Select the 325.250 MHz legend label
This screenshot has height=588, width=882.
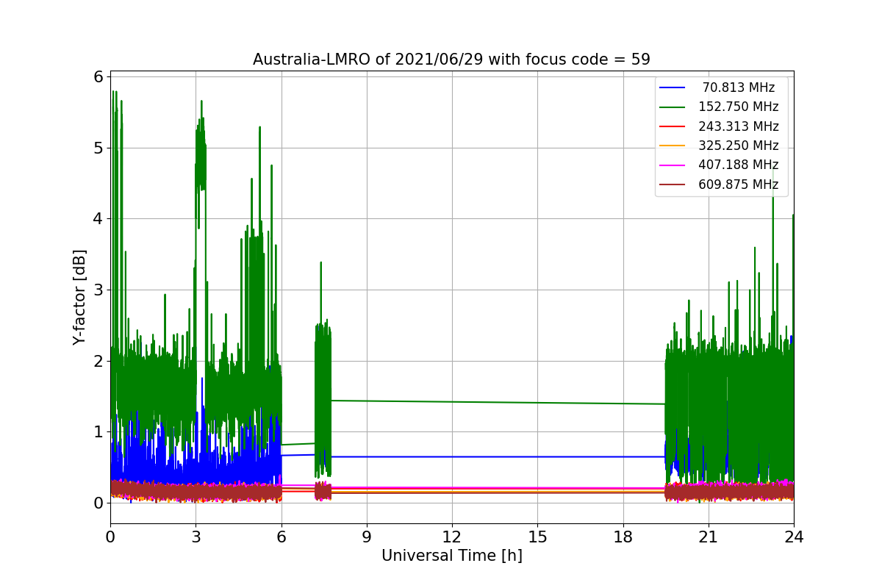pyautogui.click(x=739, y=146)
